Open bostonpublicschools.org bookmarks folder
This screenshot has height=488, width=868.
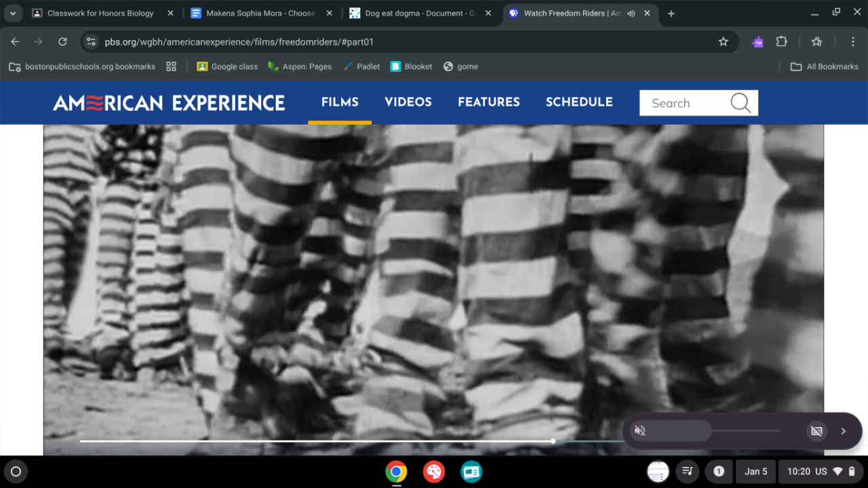(x=81, y=66)
